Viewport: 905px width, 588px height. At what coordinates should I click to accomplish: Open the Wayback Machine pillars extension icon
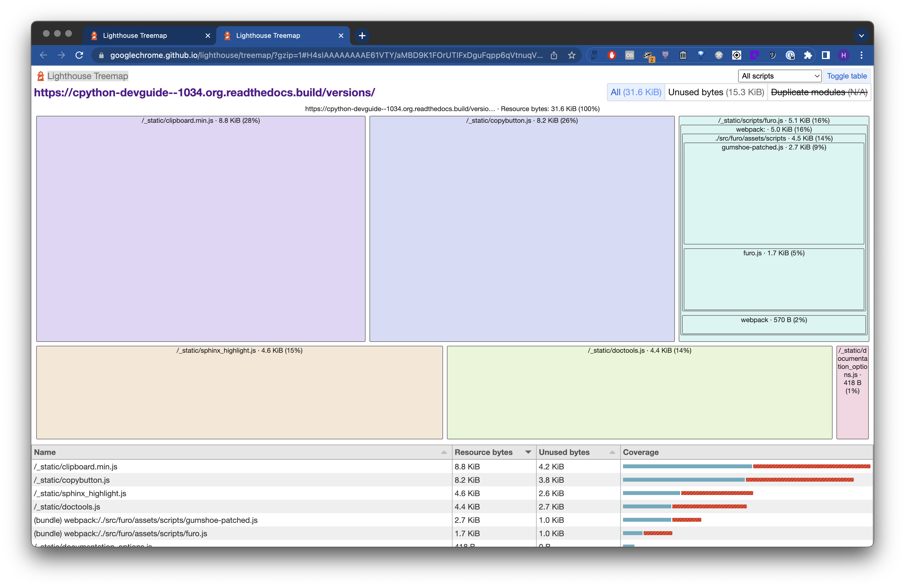click(683, 55)
